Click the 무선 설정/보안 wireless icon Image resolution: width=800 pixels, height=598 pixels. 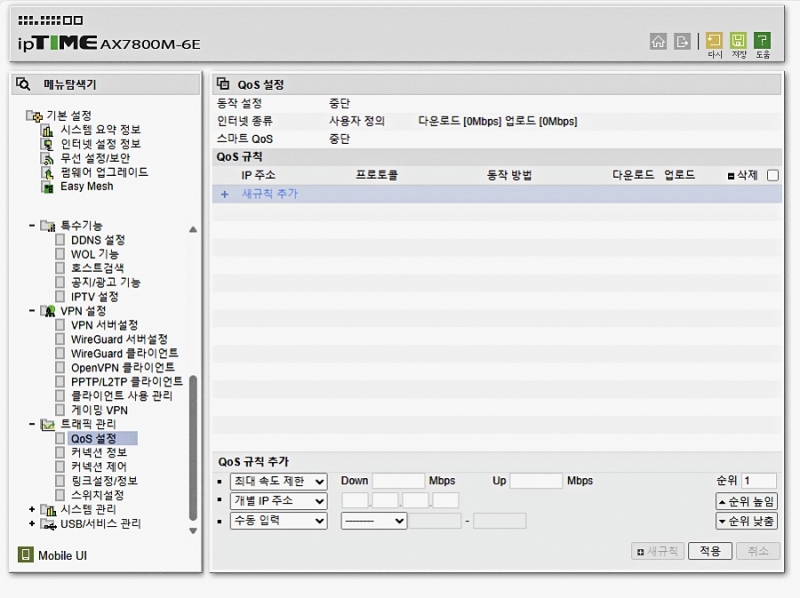[x=47, y=158]
